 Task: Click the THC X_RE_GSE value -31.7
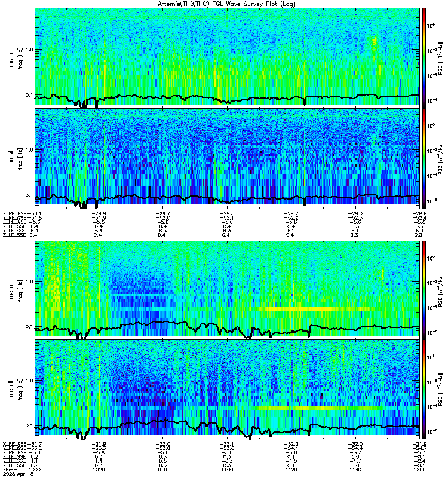pyautogui.click(x=34, y=444)
